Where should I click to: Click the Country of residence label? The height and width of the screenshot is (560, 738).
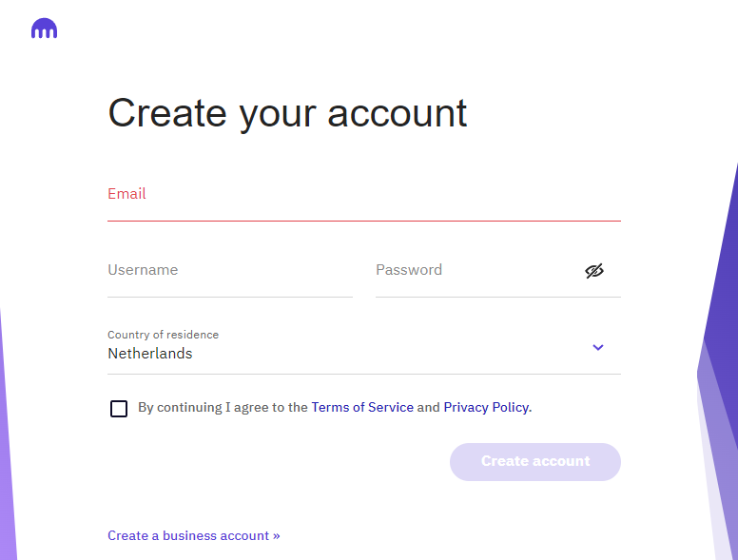coord(164,335)
